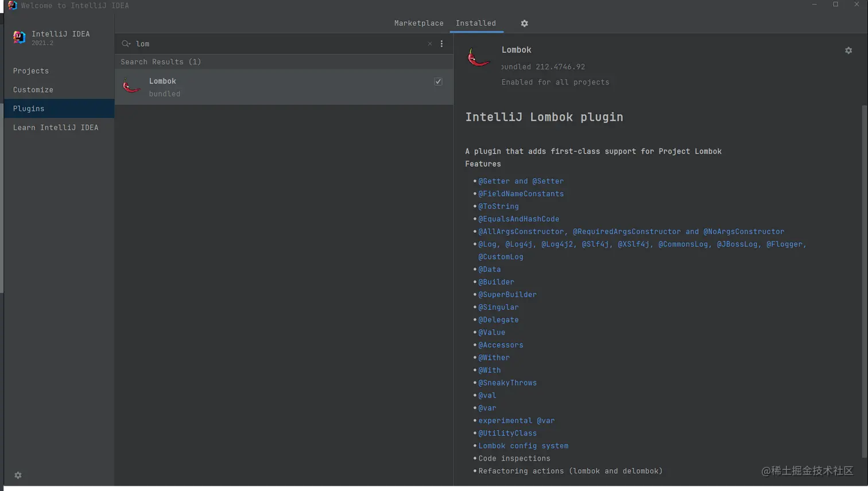The width and height of the screenshot is (868, 491).
Task: Open the @SneakyThrows link
Action: [x=507, y=383]
